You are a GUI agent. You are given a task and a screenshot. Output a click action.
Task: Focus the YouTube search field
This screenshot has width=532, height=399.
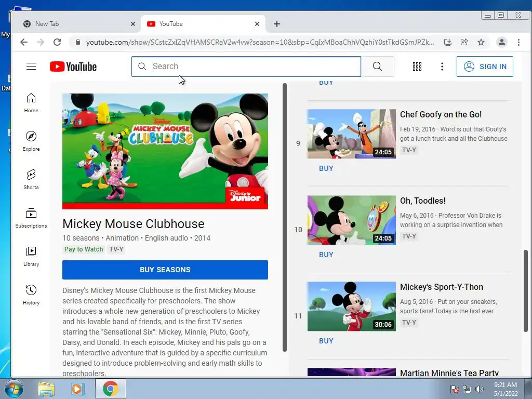click(x=246, y=66)
